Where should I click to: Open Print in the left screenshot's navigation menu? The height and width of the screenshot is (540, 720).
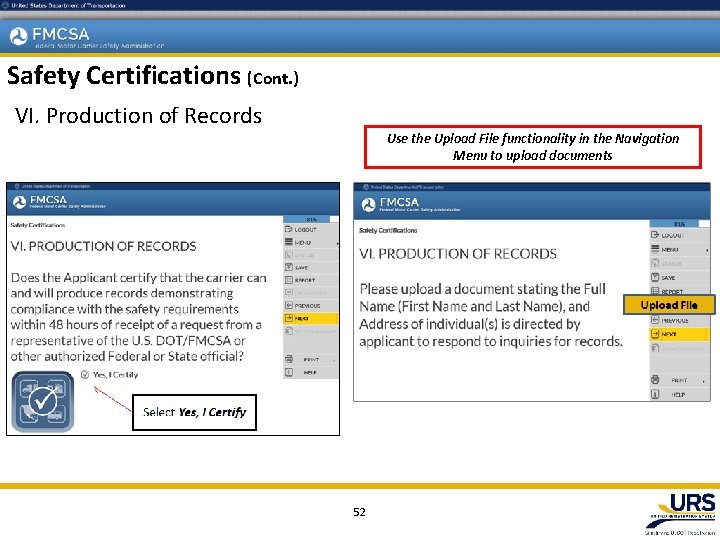pyautogui.click(x=311, y=360)
